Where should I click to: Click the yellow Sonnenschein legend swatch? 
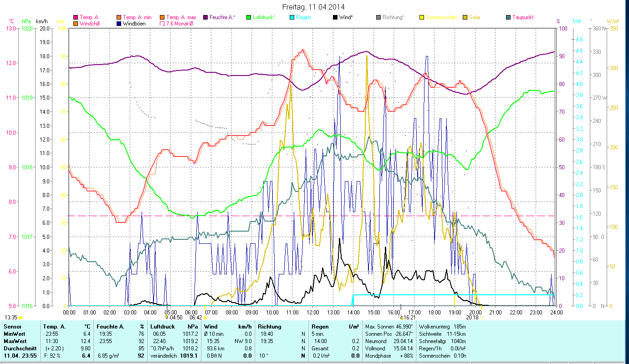pyautogui.click(x=421, y=17)
